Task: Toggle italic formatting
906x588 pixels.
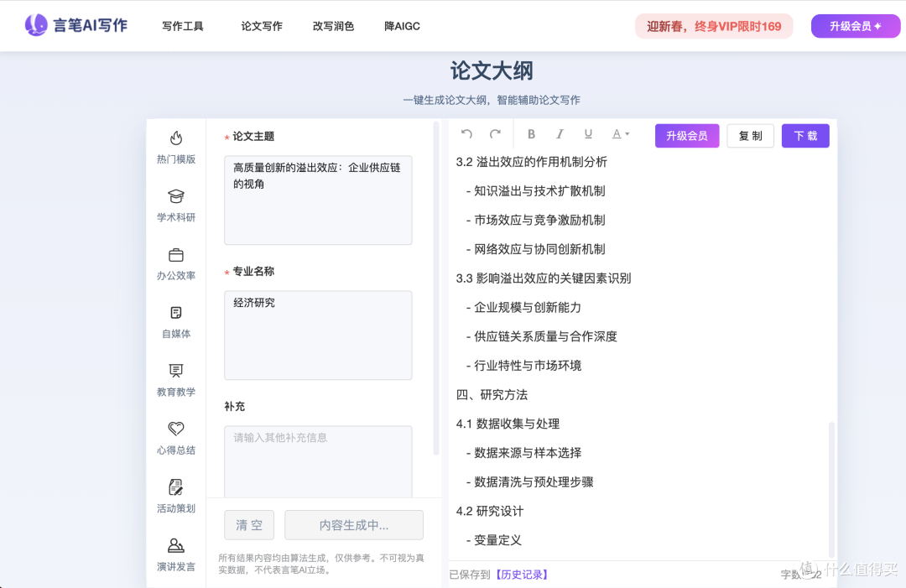Action: pyautogui.click(x=560, y=134)
